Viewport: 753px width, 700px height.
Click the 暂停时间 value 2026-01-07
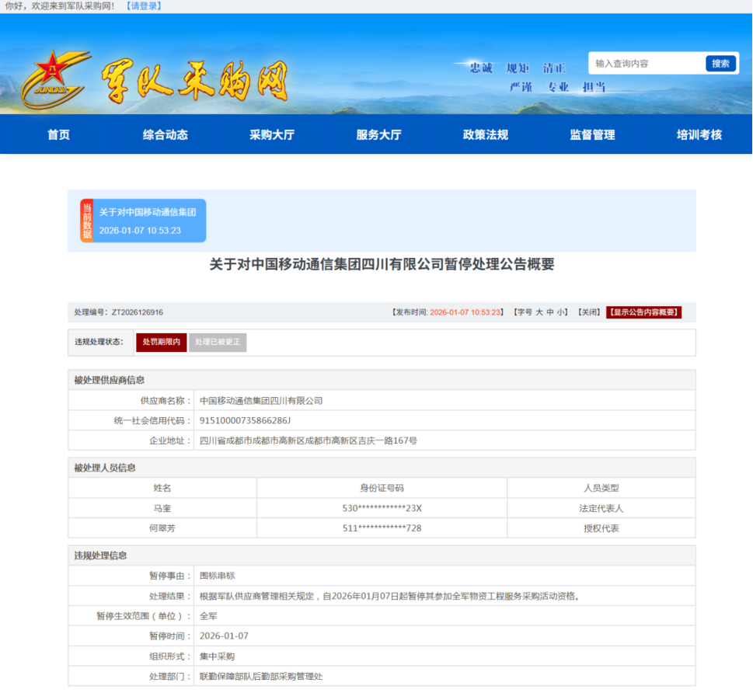224,636
